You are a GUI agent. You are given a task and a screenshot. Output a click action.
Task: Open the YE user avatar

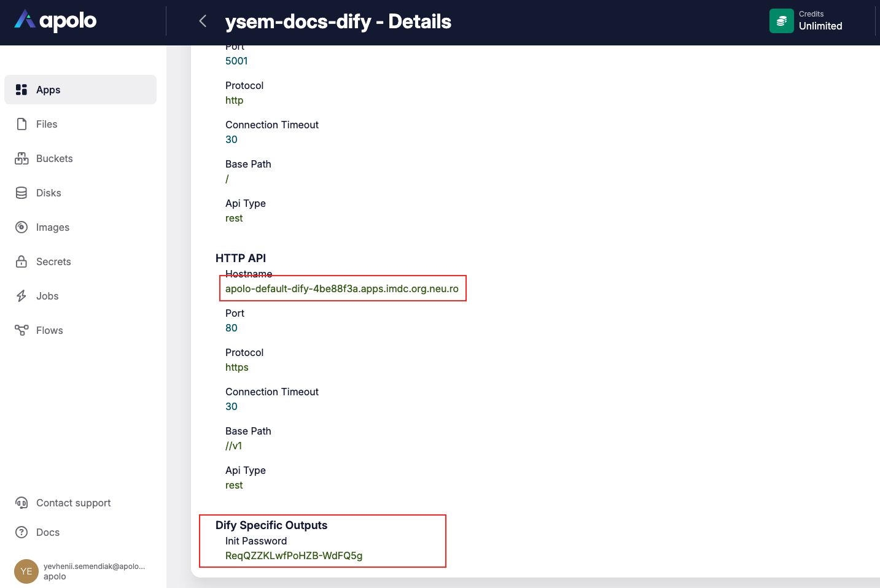(26, 571)
